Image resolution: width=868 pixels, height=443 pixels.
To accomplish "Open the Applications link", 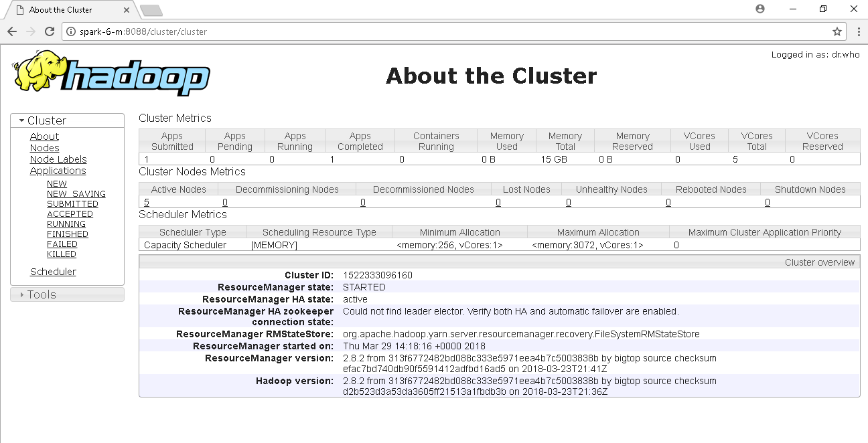I will [x=58, y=171].
